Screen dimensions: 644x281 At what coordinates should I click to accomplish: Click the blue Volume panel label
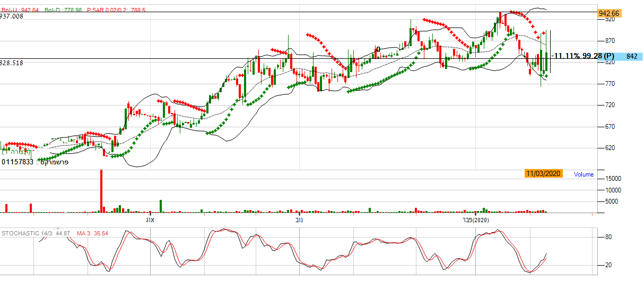click(584, 174)
